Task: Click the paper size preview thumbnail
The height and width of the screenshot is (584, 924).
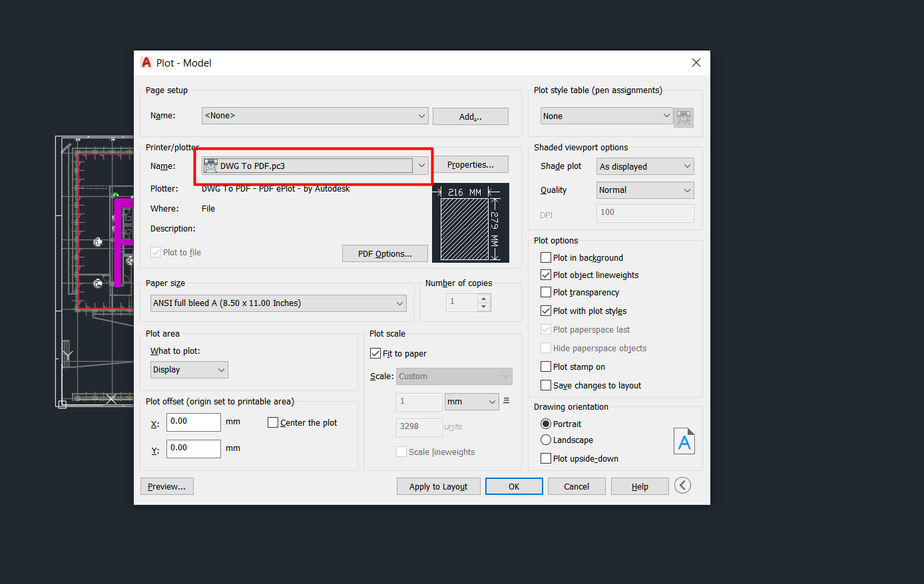Action: pos(471,223)
